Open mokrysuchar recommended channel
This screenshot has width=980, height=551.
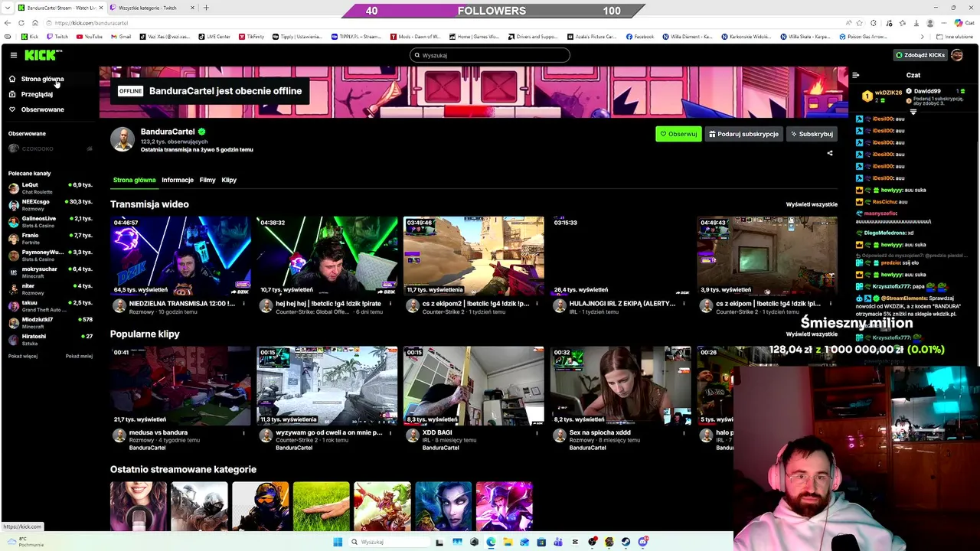click(x=51, y=272)
